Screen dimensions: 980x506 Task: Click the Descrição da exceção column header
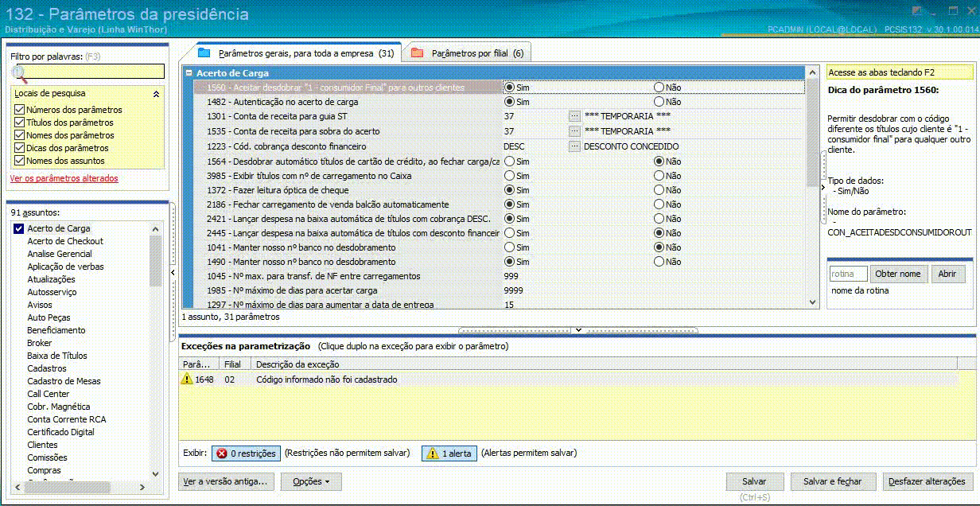coord(604,364)
